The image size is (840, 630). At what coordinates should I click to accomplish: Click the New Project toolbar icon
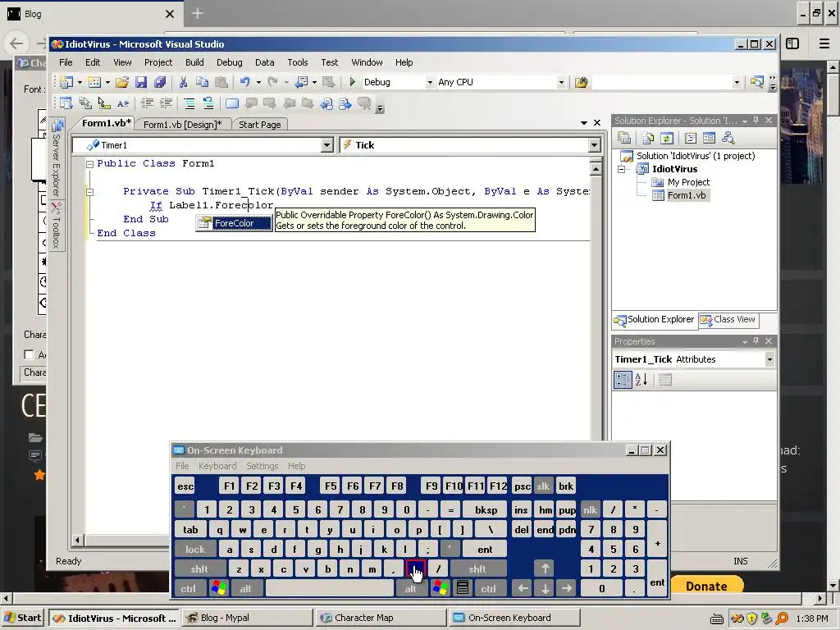coord(66,82)
